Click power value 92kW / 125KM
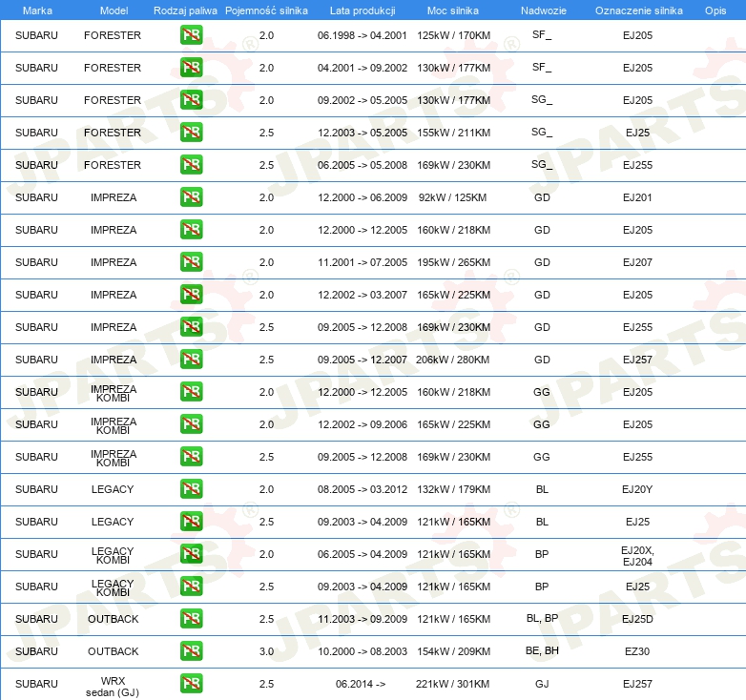Viewport: 746px width, 700px height. (452, 197)
